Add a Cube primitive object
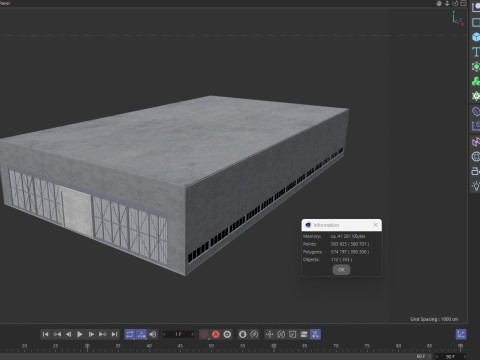 point(476,37)
